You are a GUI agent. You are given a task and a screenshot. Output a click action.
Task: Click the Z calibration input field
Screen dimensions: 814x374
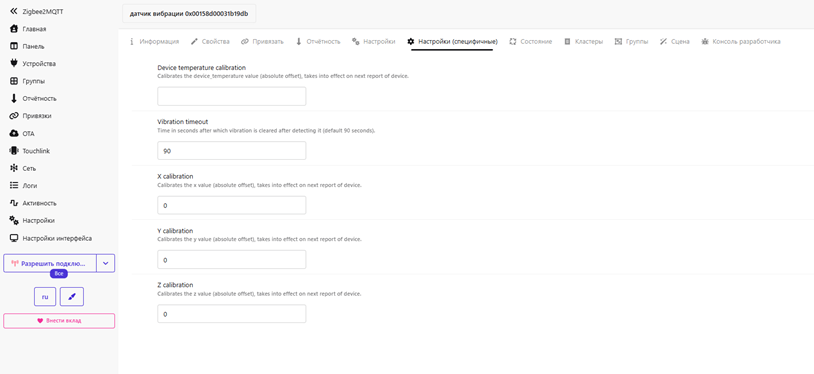(232, 314)
